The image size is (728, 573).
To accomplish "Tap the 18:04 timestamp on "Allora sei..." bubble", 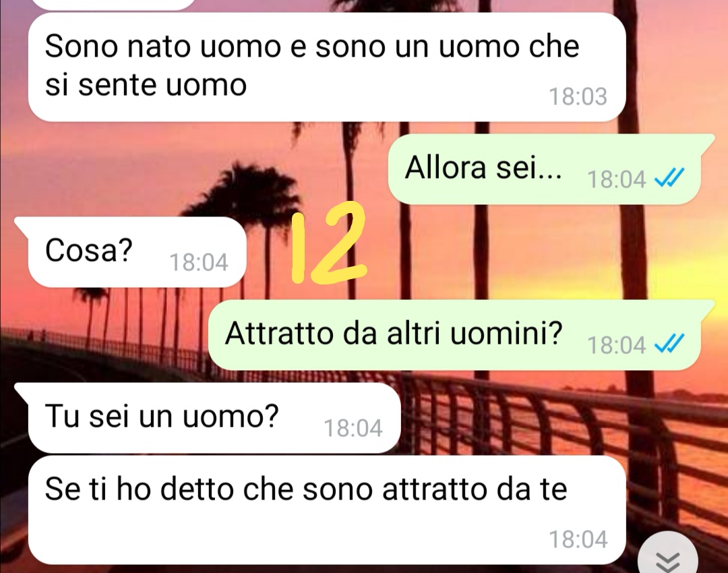I will tap(617, 179).
